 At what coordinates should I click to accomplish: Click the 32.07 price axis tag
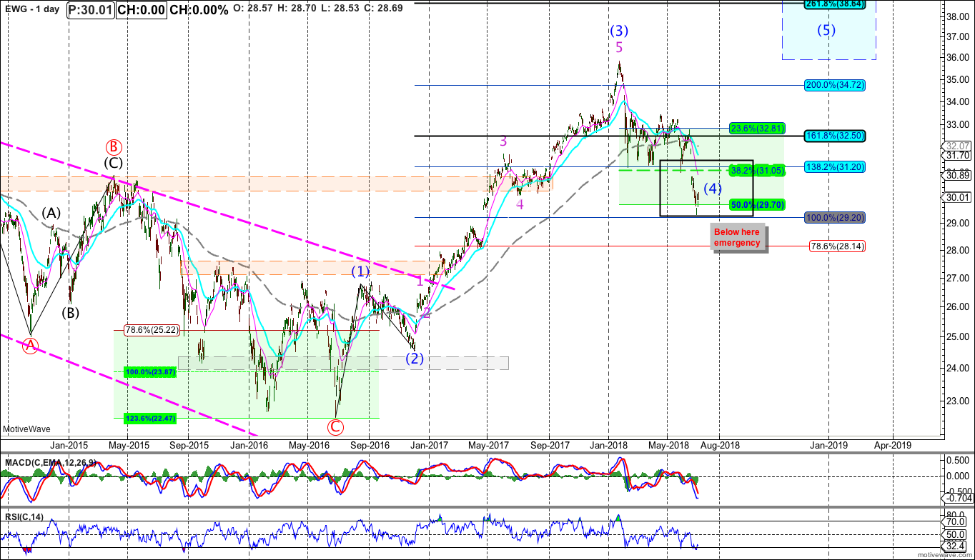[958, 146]
